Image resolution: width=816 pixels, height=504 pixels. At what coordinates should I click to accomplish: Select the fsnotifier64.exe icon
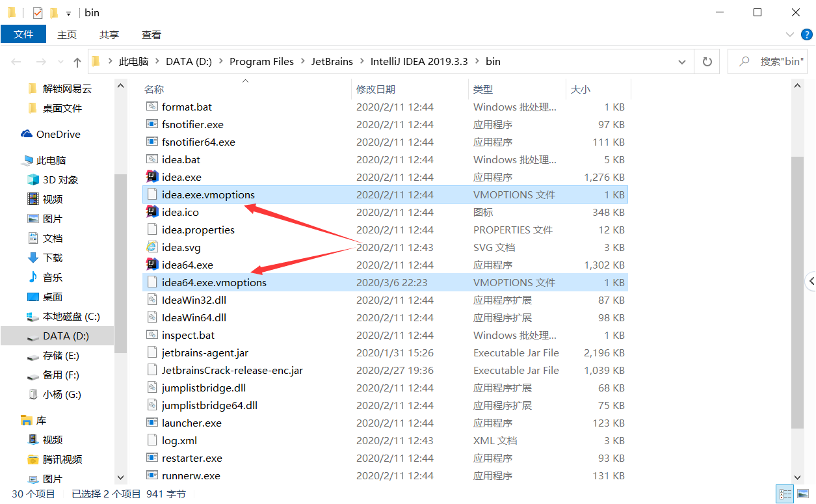tap(152, 142)
